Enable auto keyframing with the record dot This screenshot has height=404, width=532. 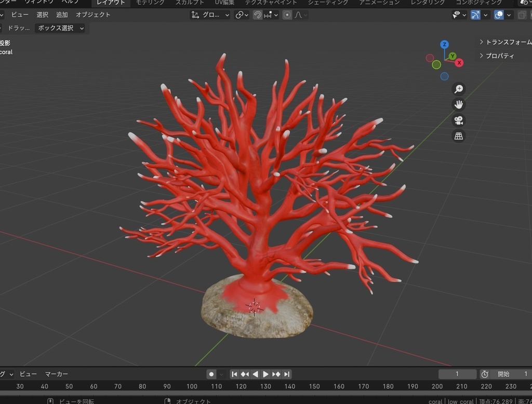pos(210,374)
